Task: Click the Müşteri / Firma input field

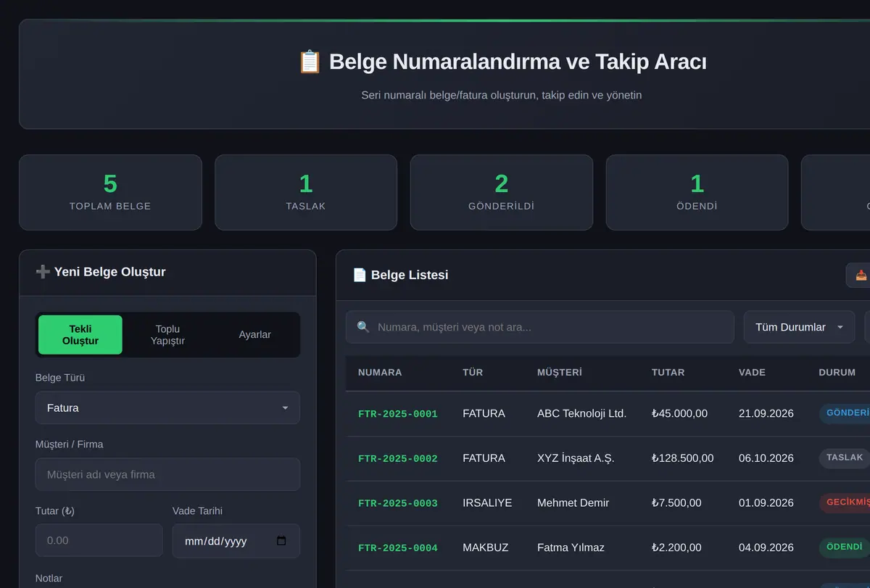Action: pos(167,474)
